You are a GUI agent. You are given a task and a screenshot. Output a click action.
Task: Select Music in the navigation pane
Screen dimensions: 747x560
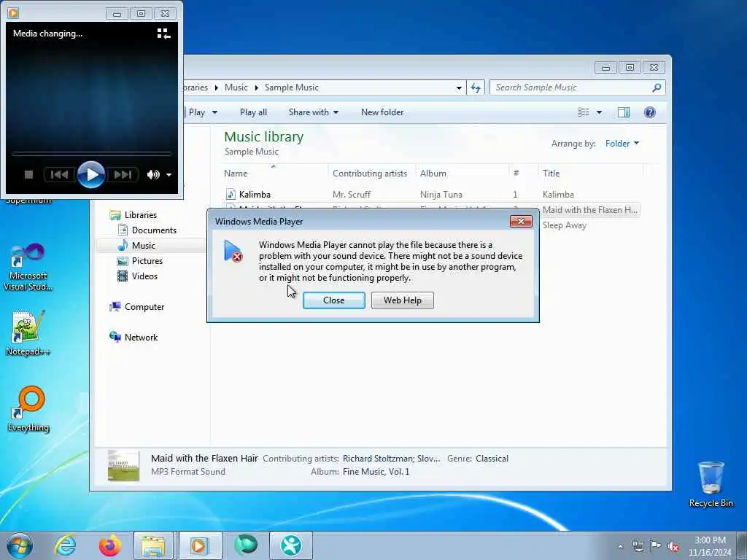tap(144, 246)
